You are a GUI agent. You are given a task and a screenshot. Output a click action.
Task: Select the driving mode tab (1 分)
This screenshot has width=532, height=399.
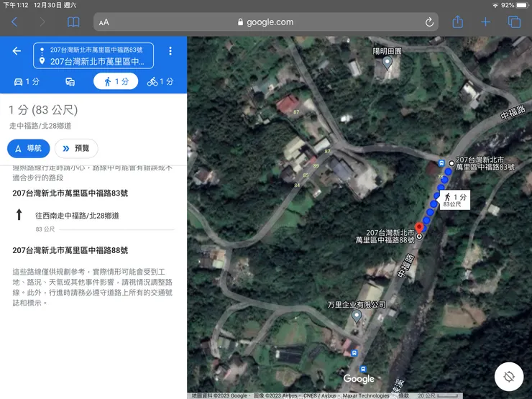(27, 82)
